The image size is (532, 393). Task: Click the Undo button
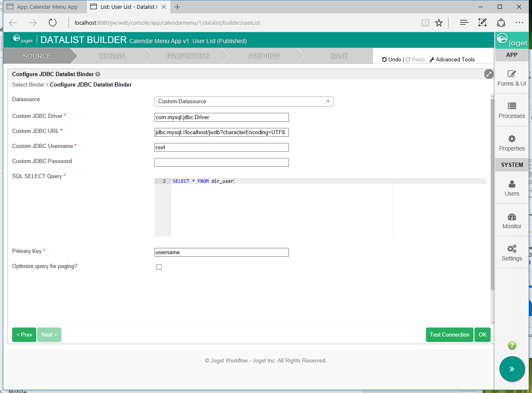pos(392,59)
